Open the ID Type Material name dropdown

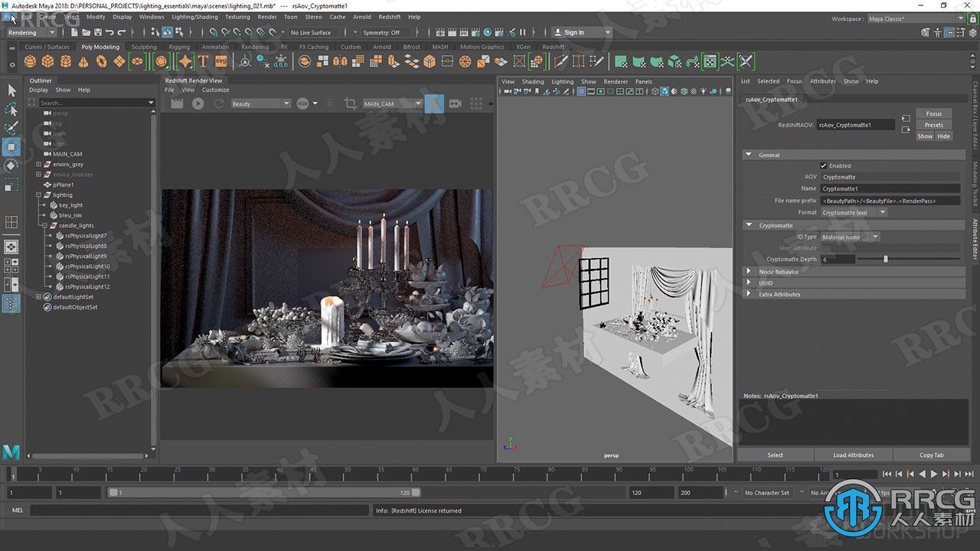pos(850,237)
